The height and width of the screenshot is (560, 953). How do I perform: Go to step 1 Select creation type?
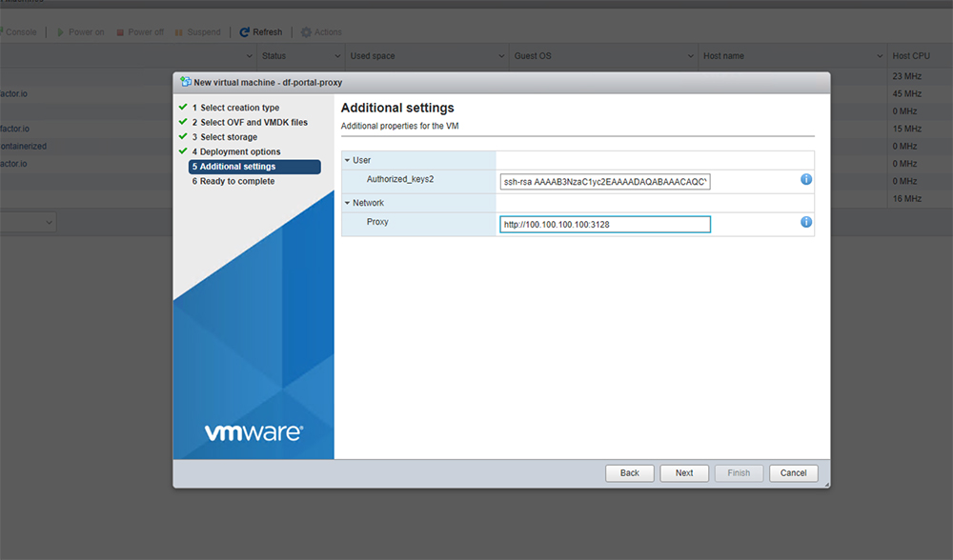tap(235, 108)
